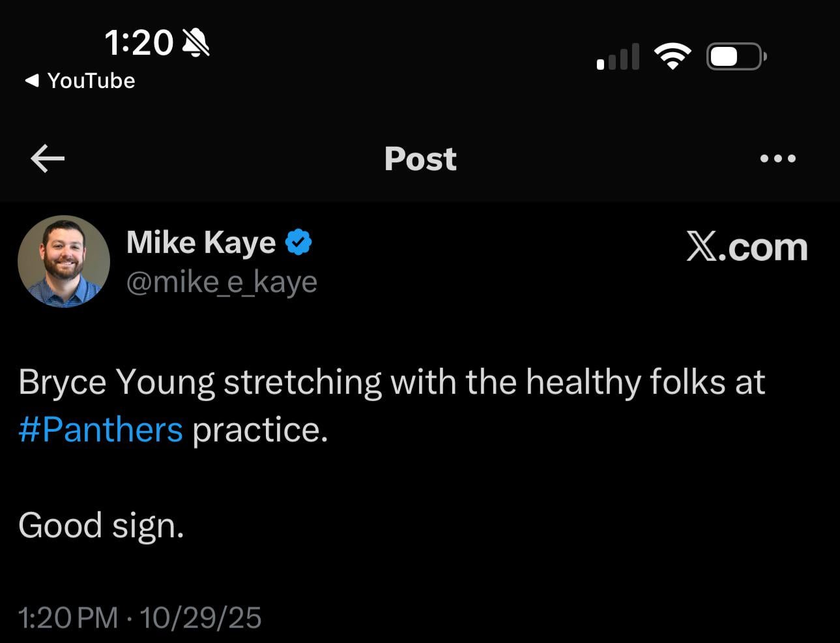Open Mike Kaye's profile picture
Viewport: 840px width, 643px height.
pos(63,261)
